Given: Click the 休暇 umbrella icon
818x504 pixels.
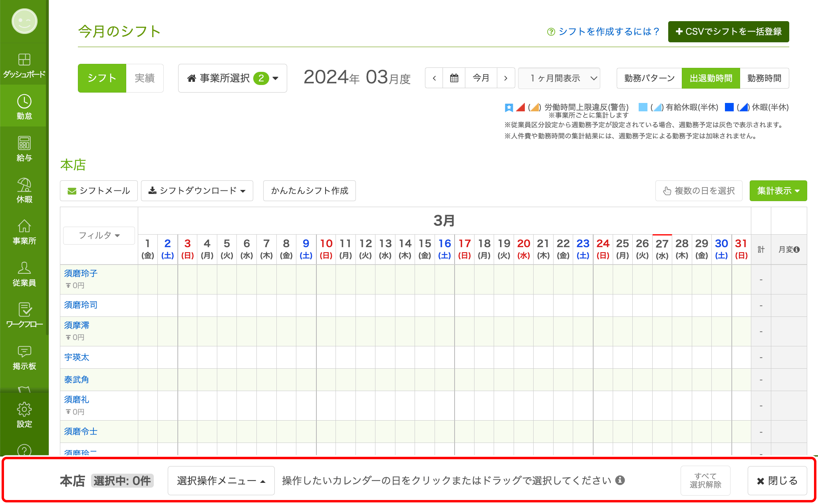Looking at the screenshot, I should click(x=24, y=188).
